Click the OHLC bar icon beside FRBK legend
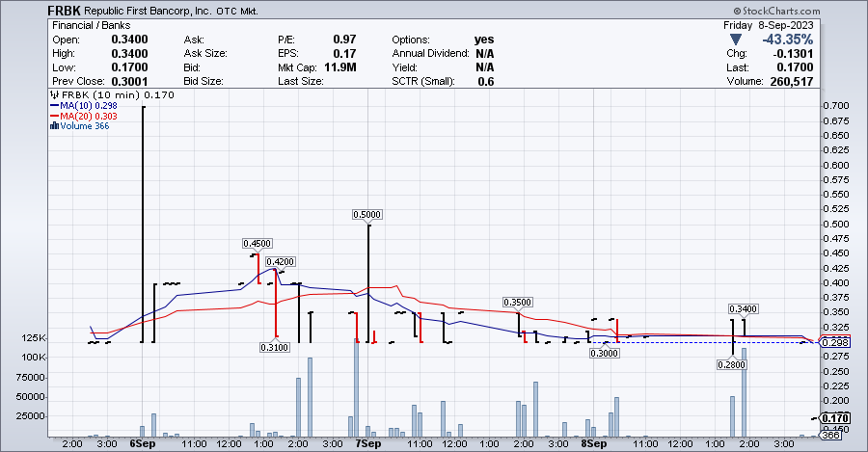The height and width of the screenshot is (452, 868). click(x=53, y=95)
